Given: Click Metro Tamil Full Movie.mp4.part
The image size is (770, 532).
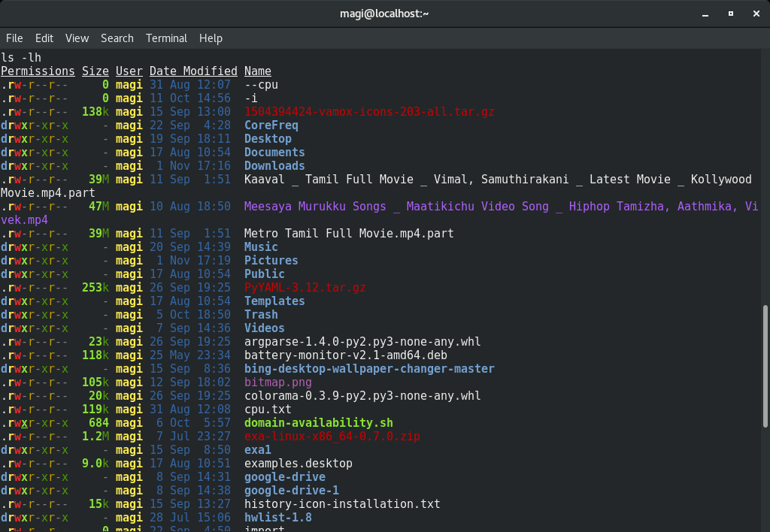Looking at the screenshot, I should (x=349, y=234).
